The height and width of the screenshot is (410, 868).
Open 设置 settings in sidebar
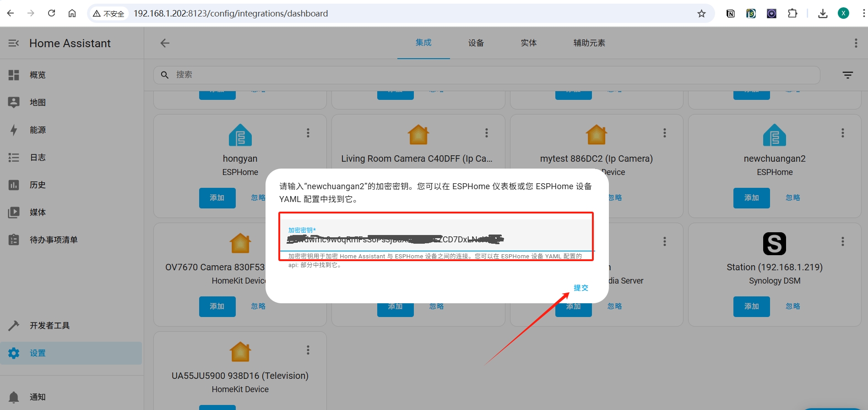71,353
